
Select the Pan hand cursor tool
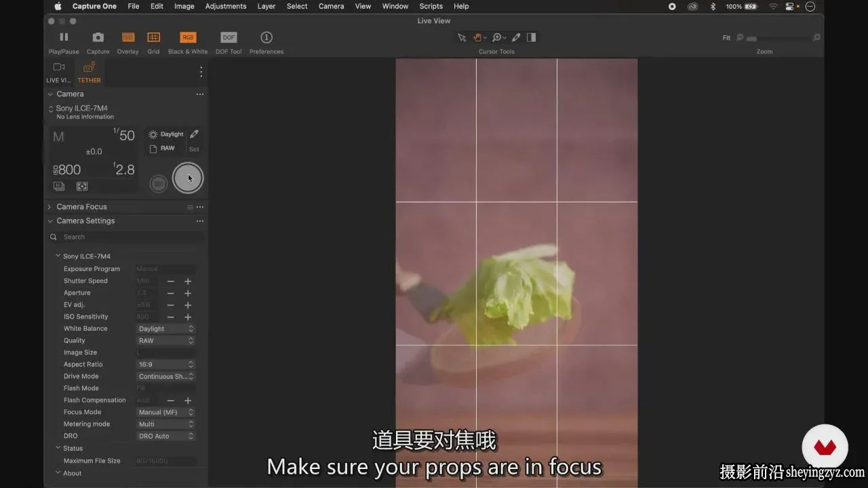tap(479, 38)
